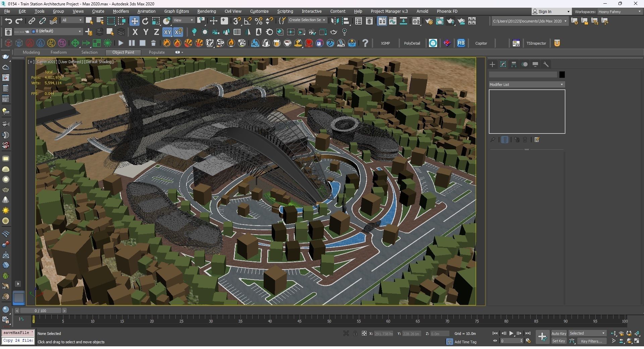Activate the Select and Link tool
The height and width of the screenshot is (349, 644).
32,21
